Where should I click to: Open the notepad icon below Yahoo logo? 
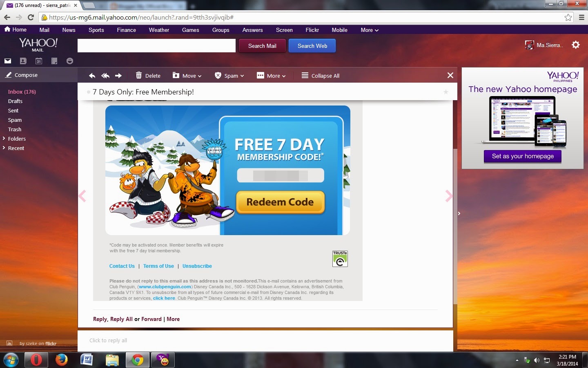pyautogui.click(x=54, y=61)
